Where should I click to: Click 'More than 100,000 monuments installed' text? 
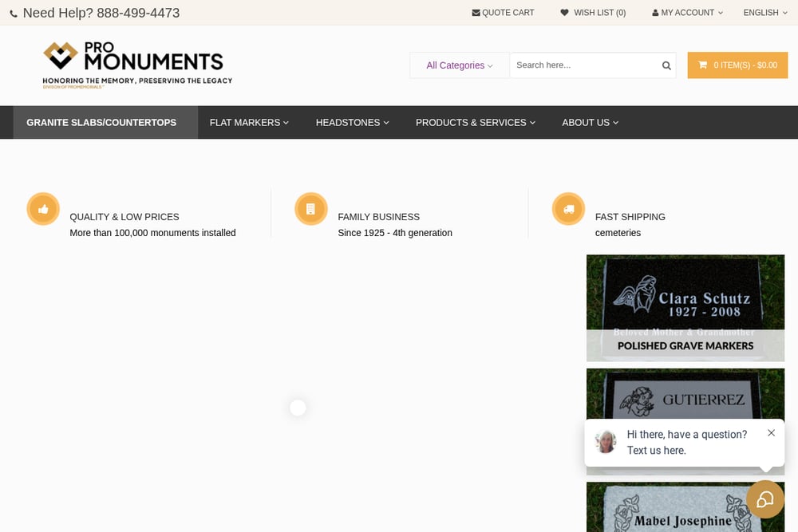coord(152,233)
